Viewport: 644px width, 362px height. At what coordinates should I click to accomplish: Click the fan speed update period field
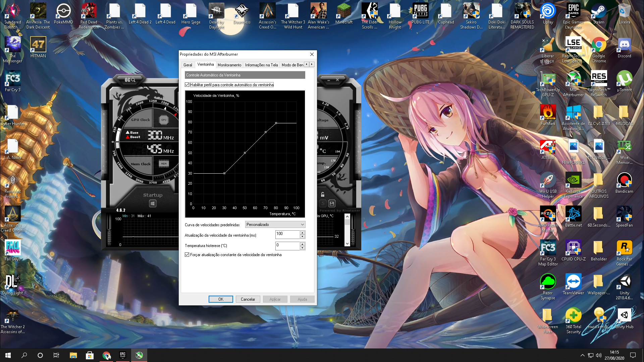pos(287,235)
